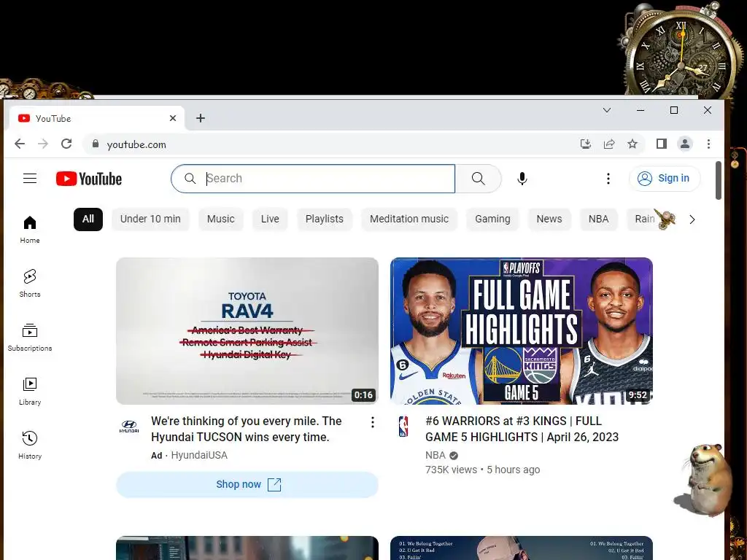Click Shop now on Hyundai ad
Image resolution: width=747 pixels, height=560 pixels.
pyautogui.click(x=247, y=485)
